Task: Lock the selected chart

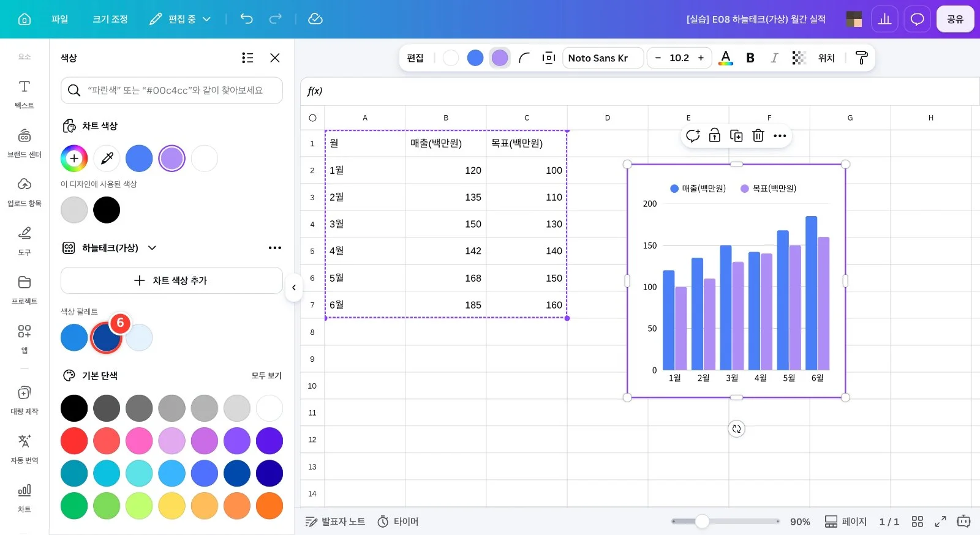Action: (715, 136)
